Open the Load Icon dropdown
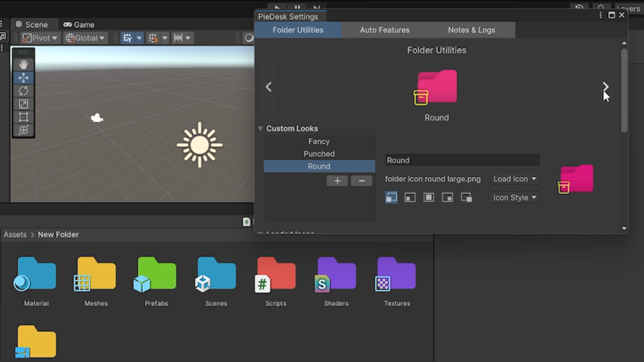Screen dimensions: 644x362 515,179
